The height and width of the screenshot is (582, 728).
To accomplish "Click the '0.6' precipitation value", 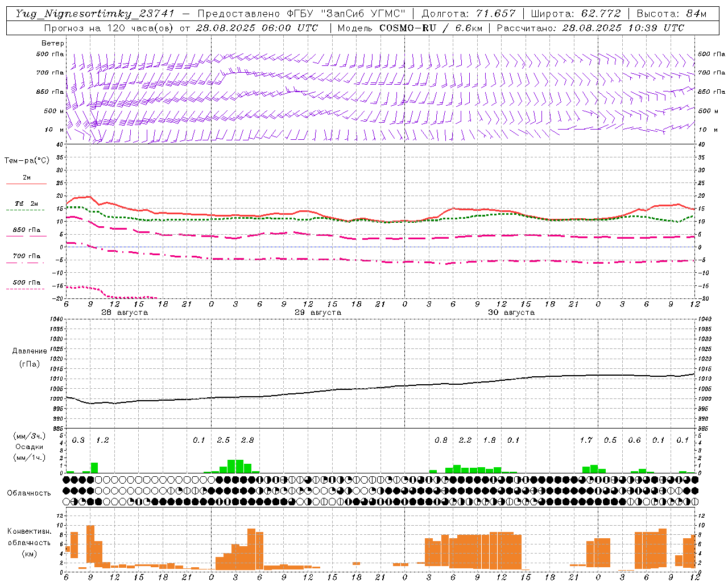I will pos(634,440).
